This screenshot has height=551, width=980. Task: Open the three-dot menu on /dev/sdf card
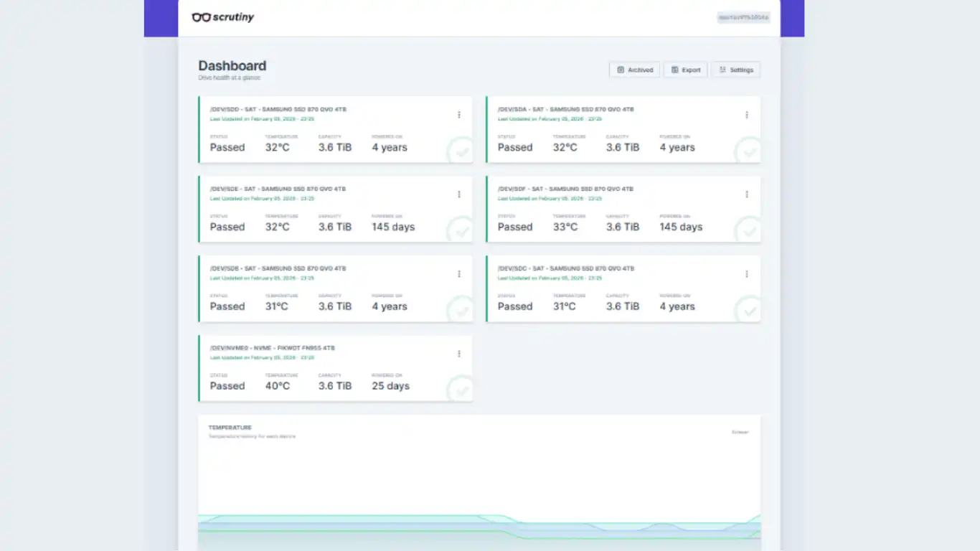(x=747, y=194)
